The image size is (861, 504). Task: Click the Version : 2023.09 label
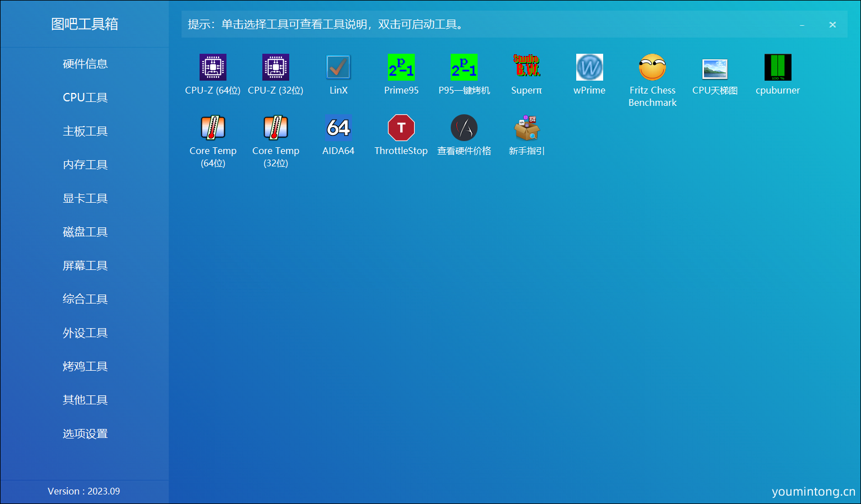point(84,491)
